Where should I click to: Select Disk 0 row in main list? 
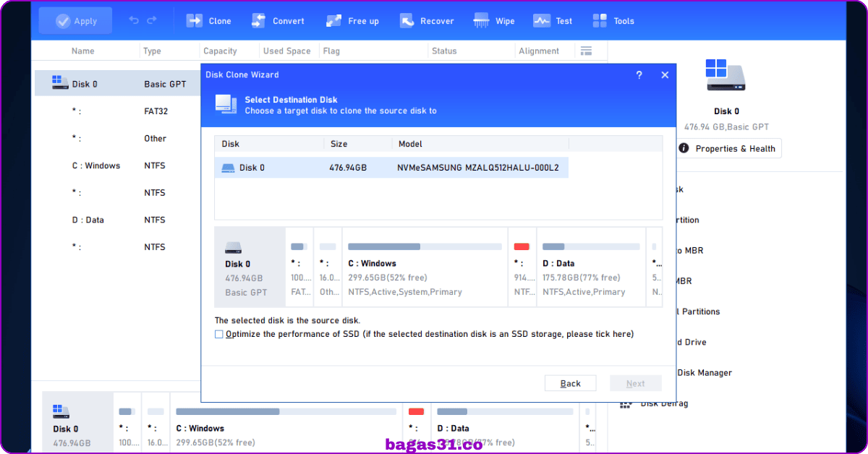pyautogui.click(x=118, y=84)
